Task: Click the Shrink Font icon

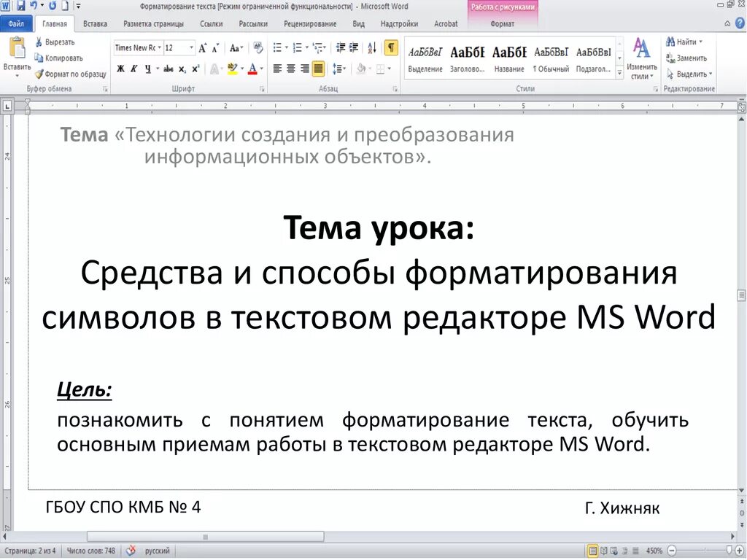Action: pos(215,48)
